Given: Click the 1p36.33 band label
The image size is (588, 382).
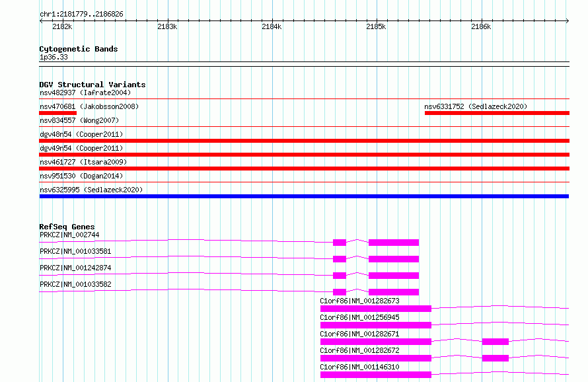Looking at the screenshot, I should 54,57.
